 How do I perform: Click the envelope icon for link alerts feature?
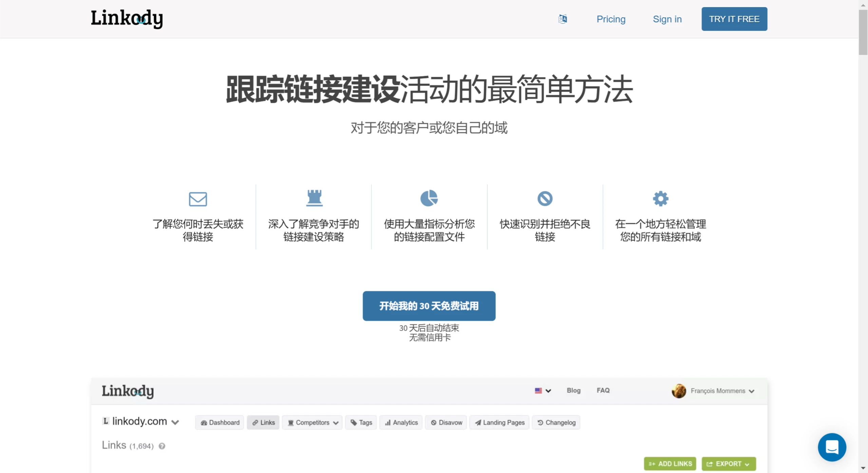click(x=198, y=198)
